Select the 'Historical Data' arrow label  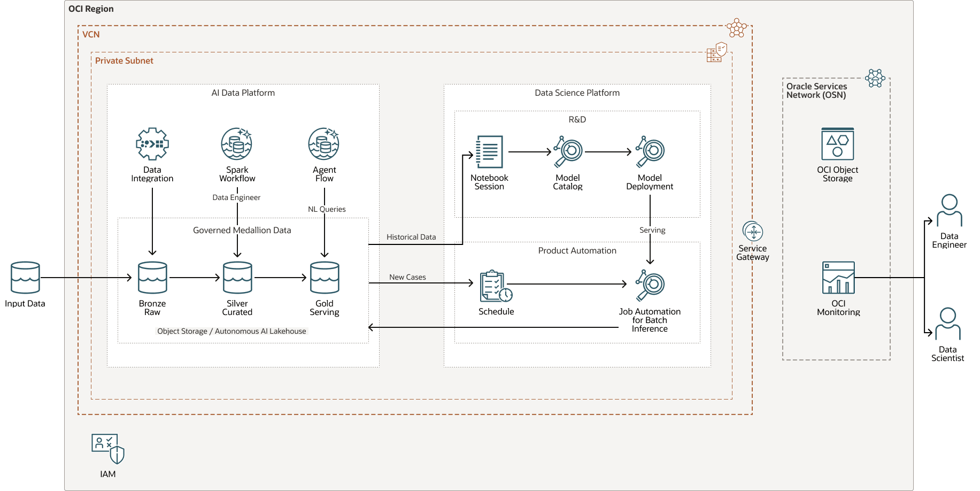click(411, 237)
